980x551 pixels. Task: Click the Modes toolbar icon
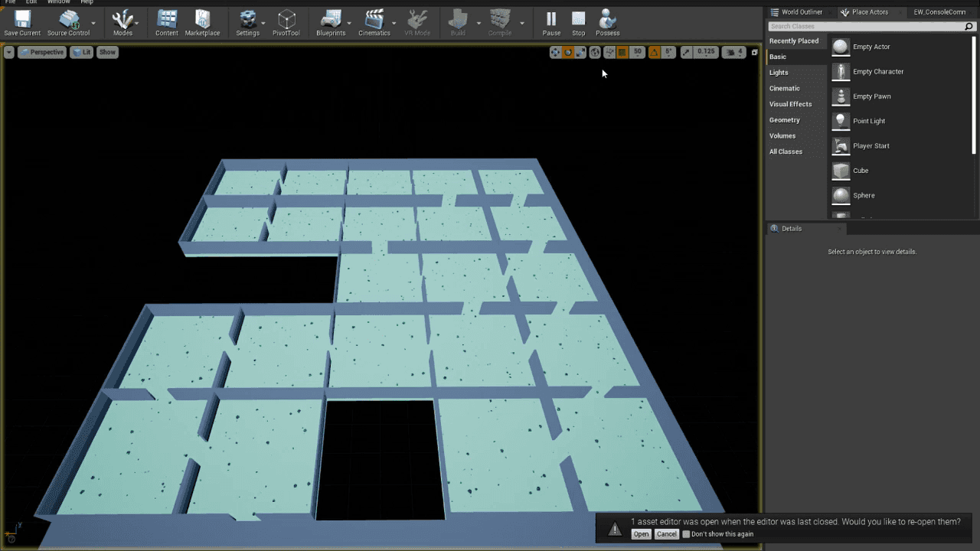[122, 19]
